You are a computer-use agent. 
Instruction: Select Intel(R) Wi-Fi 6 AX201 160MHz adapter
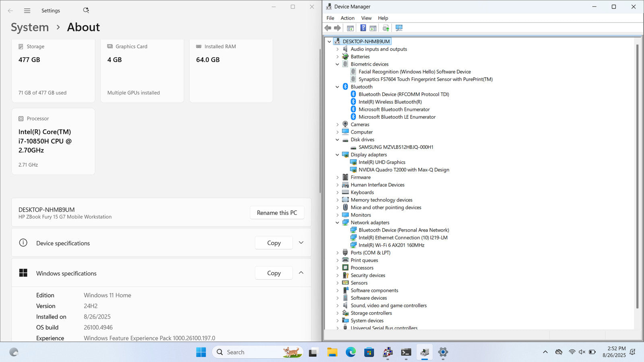[x=391, y=245]
